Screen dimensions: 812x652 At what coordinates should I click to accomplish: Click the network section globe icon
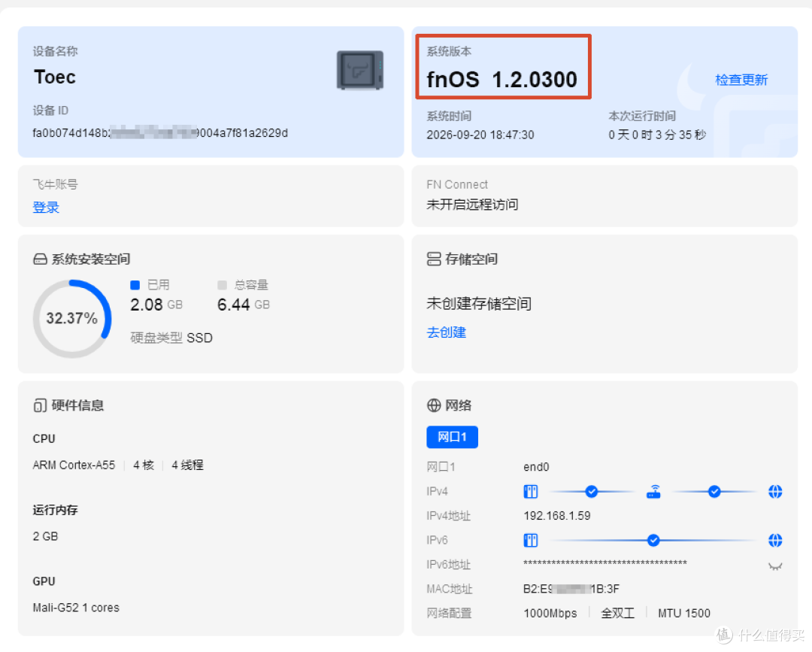(434, 405)
